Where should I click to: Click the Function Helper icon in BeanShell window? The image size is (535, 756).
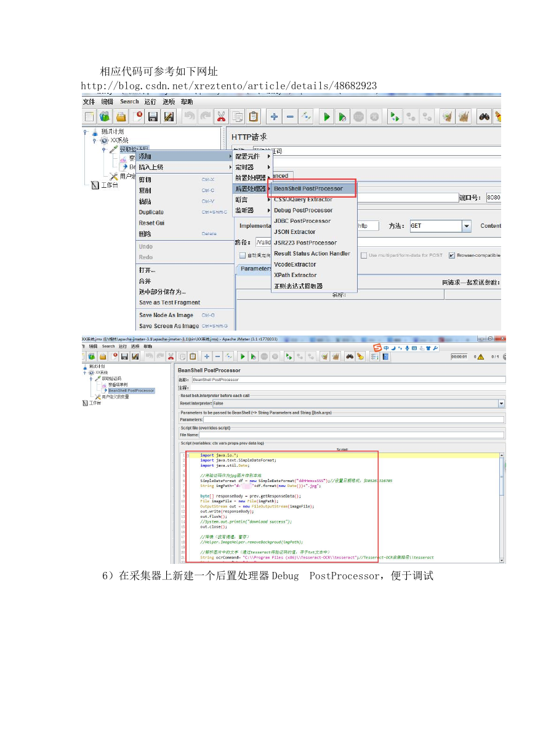(x=374, y=356)
